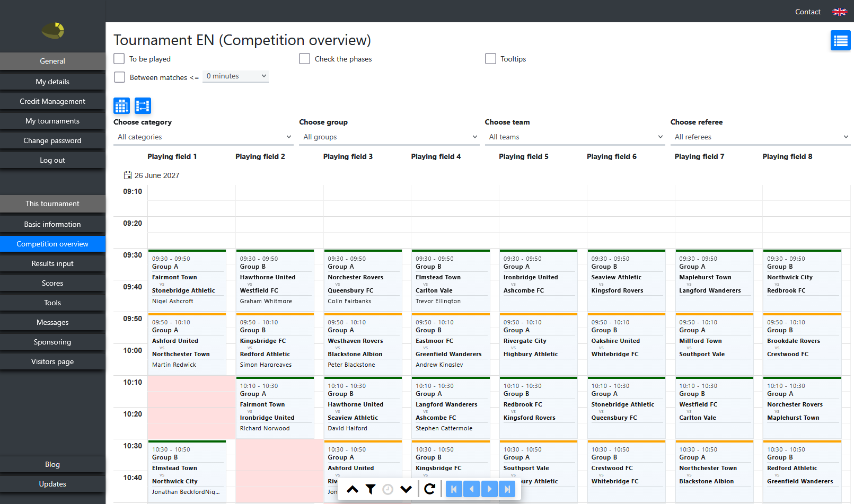Open Basic information page
854x504 pixels.
52,224
